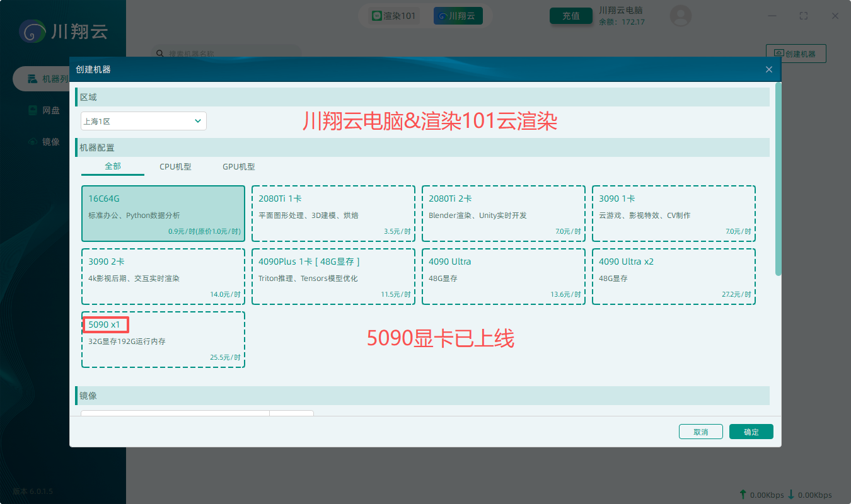Choose the 3090 2卡 machine option
Viewport: 851px width, 504px height.
163,277
